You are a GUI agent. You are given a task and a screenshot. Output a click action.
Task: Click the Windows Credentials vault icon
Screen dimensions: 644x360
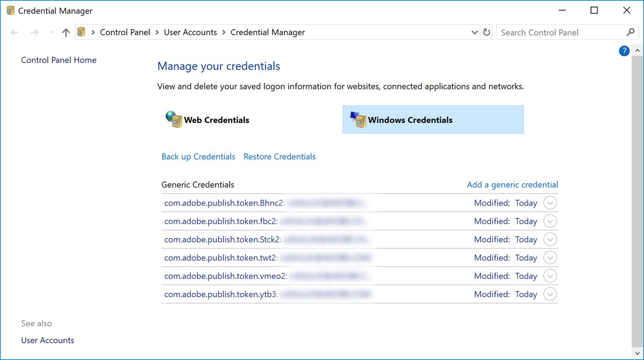pyautogui.click(x=358, y=120)
